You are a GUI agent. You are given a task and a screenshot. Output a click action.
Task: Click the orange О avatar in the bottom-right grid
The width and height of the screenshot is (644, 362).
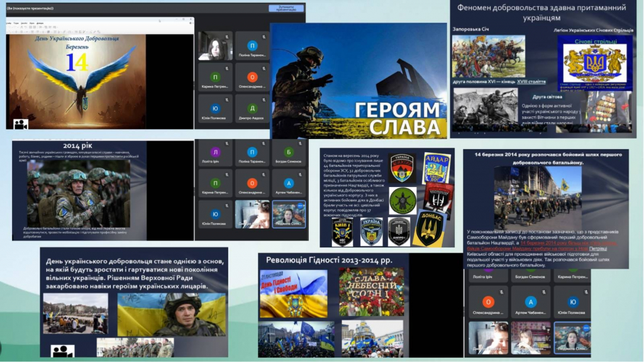coord(488,302)
